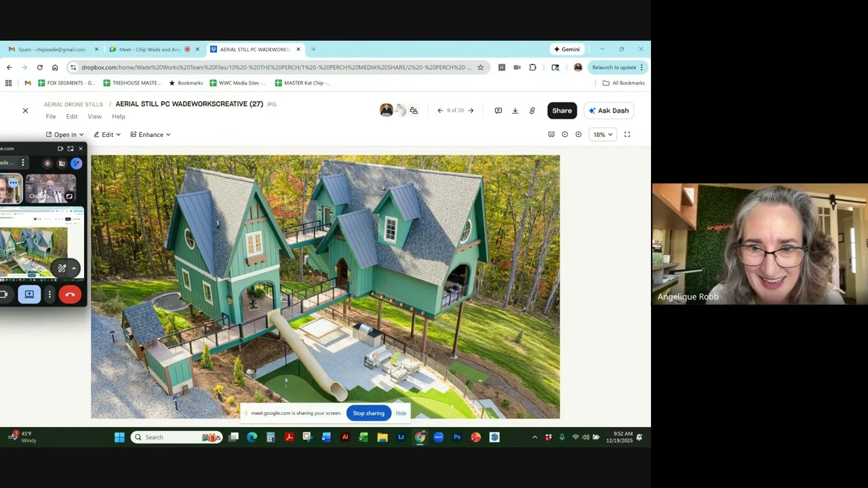Open File Explorer from the taskbar

[382, 437]
